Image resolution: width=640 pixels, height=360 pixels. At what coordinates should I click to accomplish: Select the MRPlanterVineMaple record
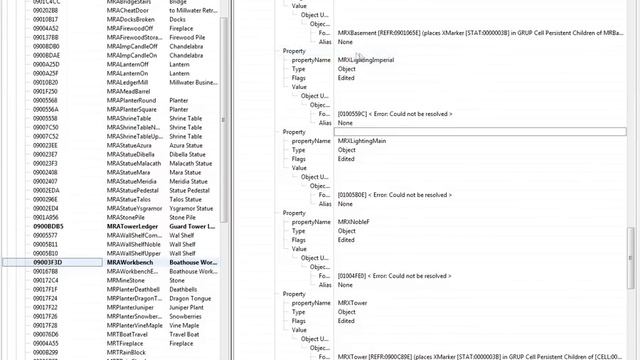click(135, 325)
